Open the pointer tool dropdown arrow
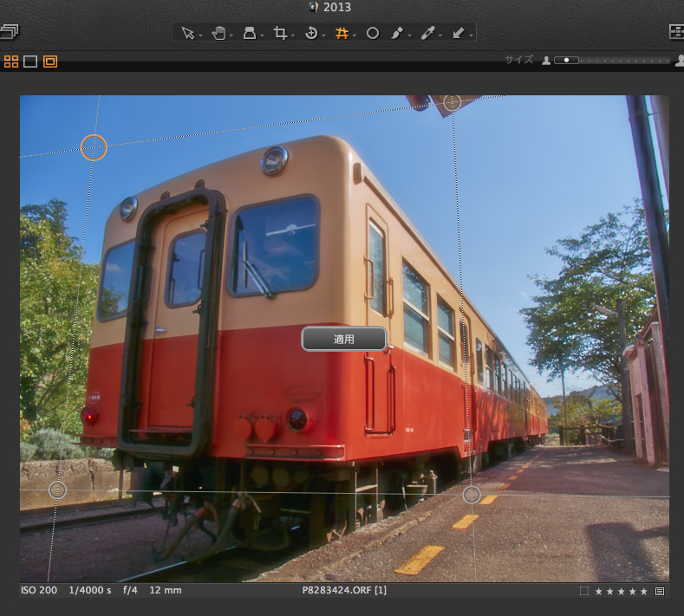This screenshot has width=684, height=616. point(200,36)
